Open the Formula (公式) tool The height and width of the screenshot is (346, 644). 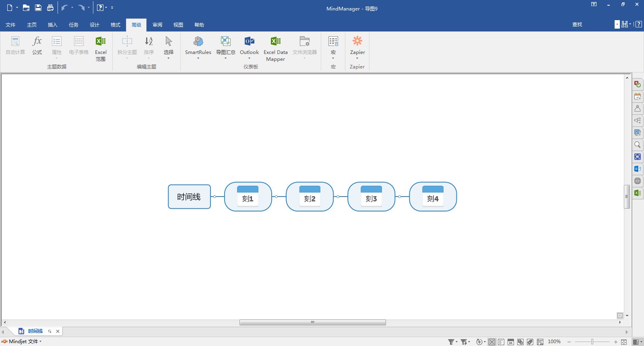point(37,46)
